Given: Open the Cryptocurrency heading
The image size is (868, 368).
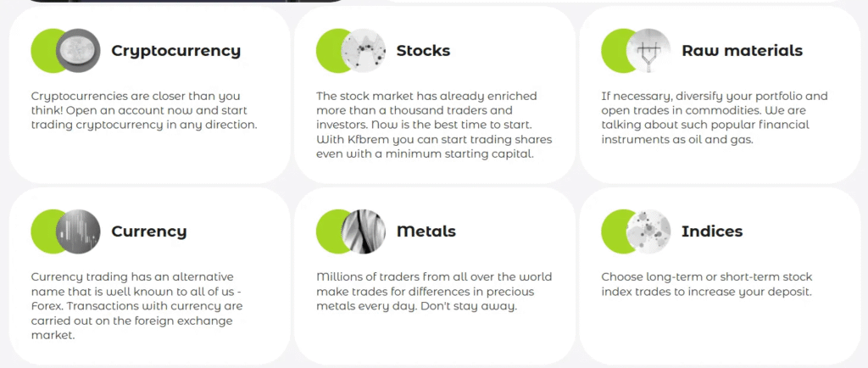Looking at the screenshot, I should [x=175, y=51].
